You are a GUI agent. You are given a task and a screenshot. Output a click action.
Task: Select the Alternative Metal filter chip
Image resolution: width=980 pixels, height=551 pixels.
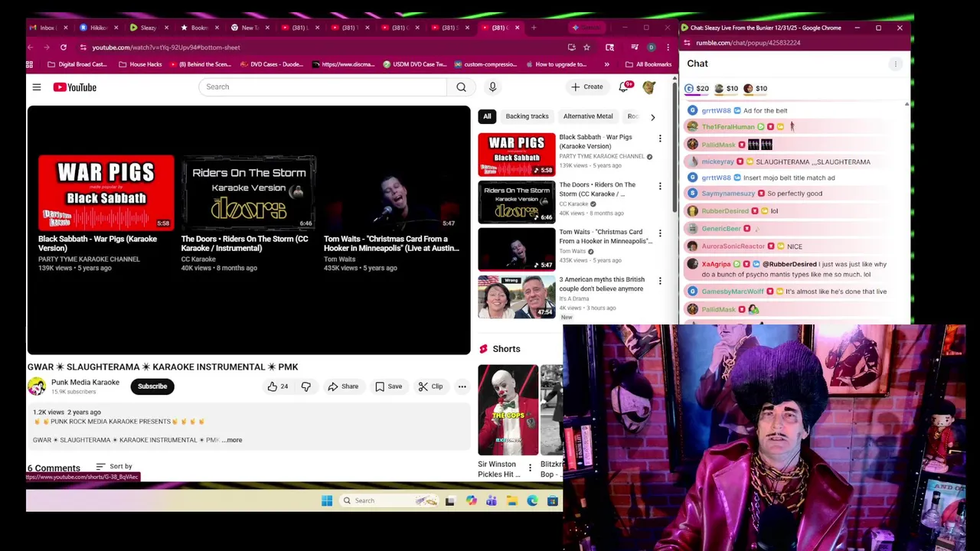(x=588, y=116)
